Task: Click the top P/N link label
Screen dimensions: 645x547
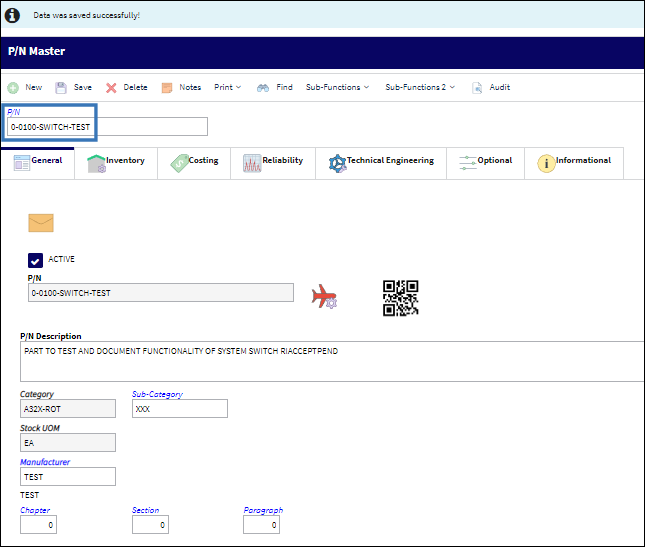Action: [x=14, y=112]
